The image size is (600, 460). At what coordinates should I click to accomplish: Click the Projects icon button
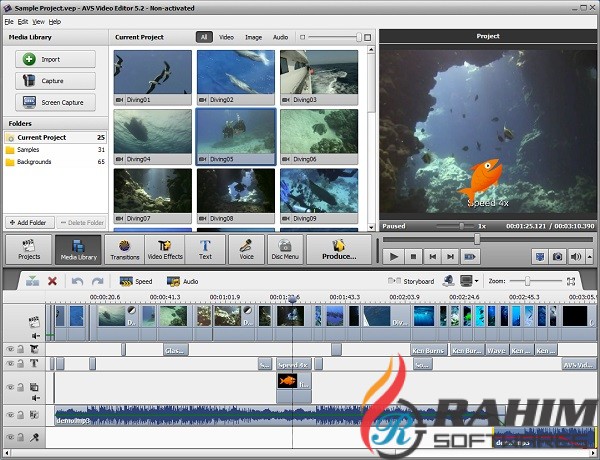coord(29,250)
